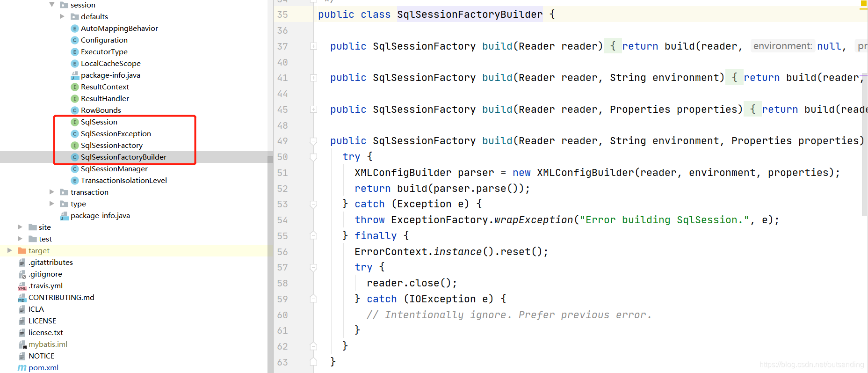Expand the test folder

(20, 239)
